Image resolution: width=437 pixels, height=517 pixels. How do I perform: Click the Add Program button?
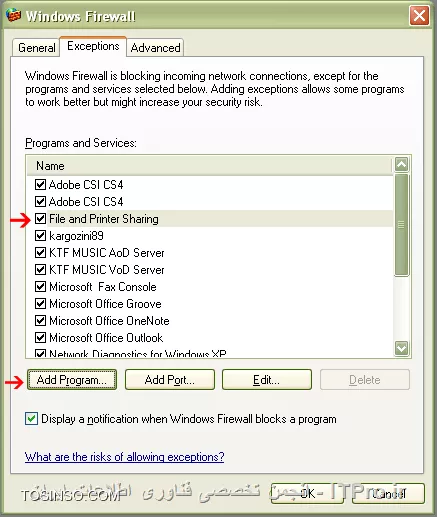(x=72, y=380)
